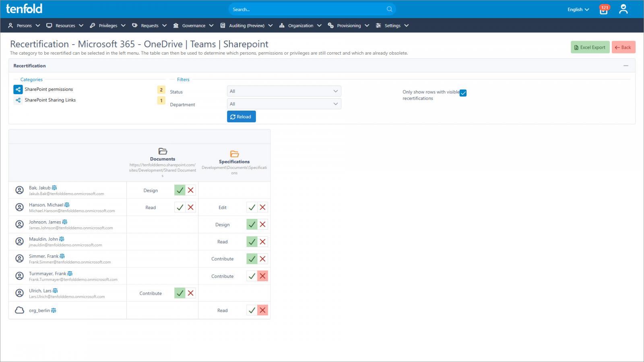The image size is (644, 362).
Task: Approve Bak Jakub's Design permission on Documents
Action: (180, 190)
